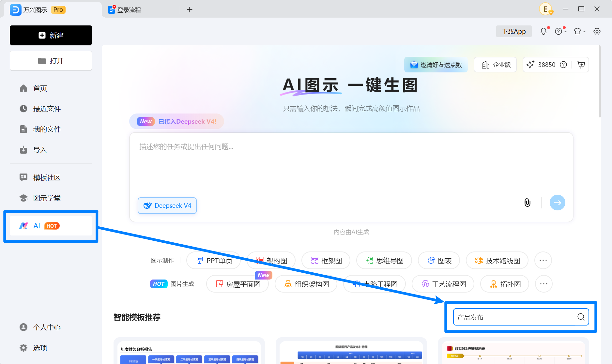Open the shopping cart icon
Image resolution: width=612 pixels, height=364 pixels.
(581, 65)
